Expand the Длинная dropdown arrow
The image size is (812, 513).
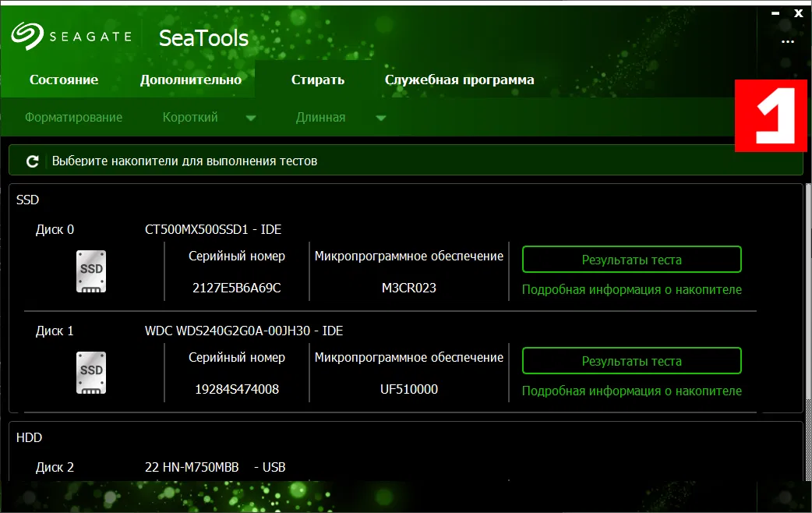pos(380,119)
